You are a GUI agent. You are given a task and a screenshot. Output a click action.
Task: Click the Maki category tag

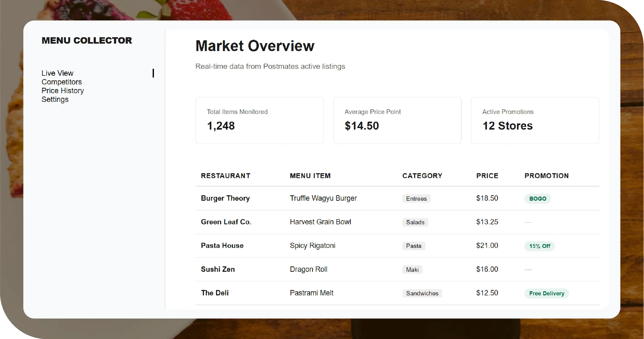pos(412,270)
